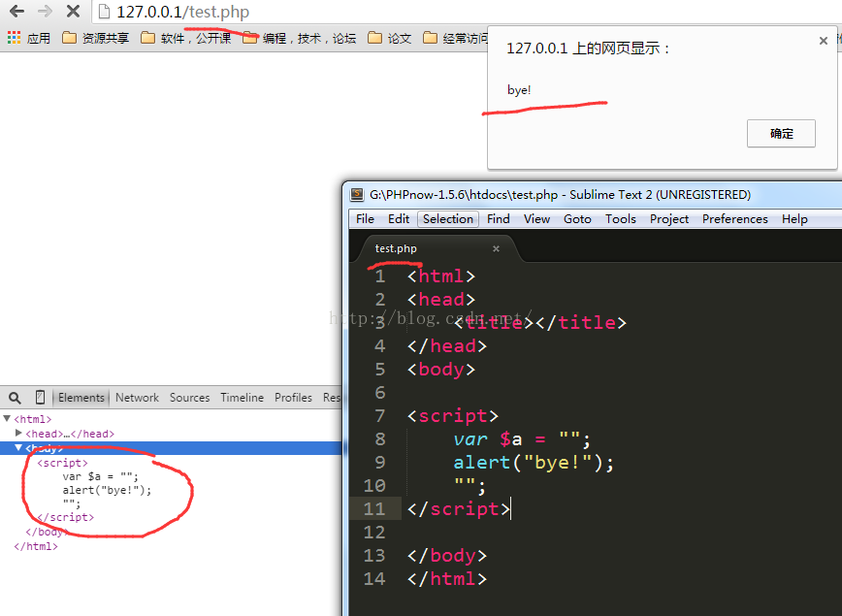Open the View menu in Sublime Text
Viewport: 842px width, 616px height.
click(537, 219)
